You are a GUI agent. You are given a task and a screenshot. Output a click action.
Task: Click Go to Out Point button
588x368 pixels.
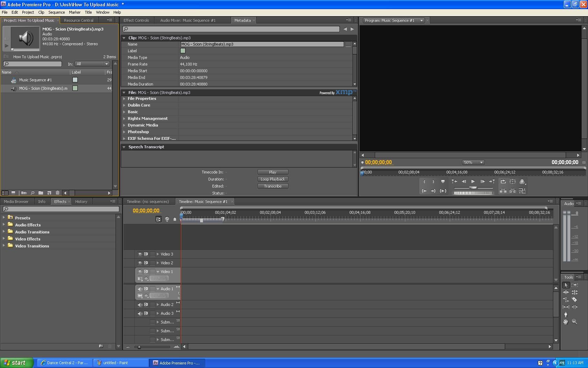pos(433,191)
